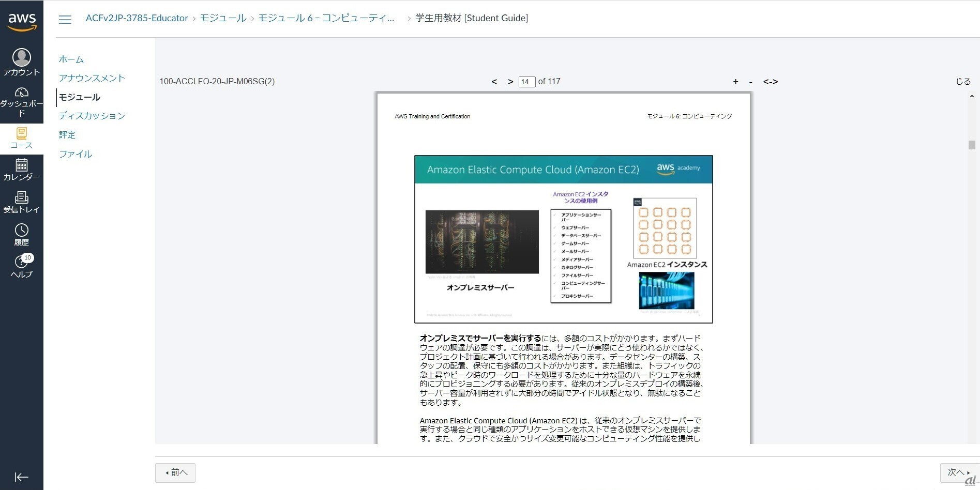Click the blue data center photo

(667, 291)
